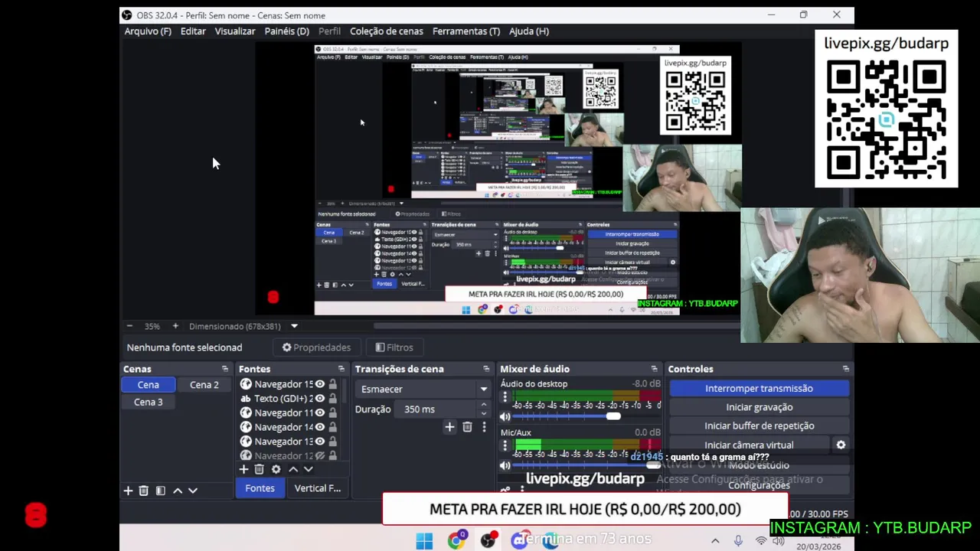The height and width of the screenshot is (551, 980).
Task: Move the source down with the Fontes down arrow
Action: [308, 469]
